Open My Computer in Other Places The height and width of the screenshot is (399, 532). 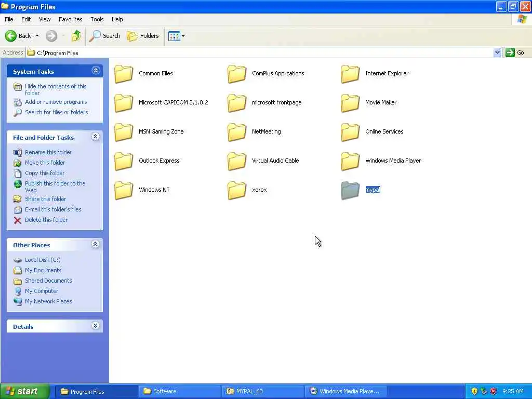(42, 291)
